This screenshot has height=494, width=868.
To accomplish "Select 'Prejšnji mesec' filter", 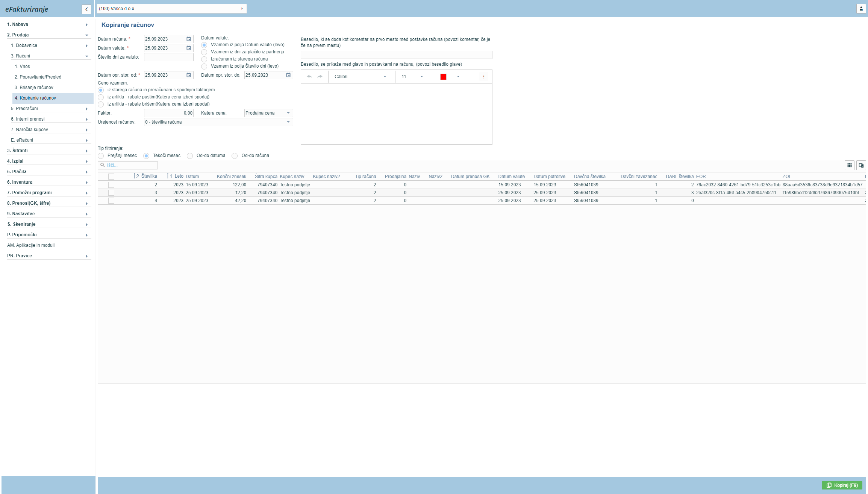I will (101, 156).
